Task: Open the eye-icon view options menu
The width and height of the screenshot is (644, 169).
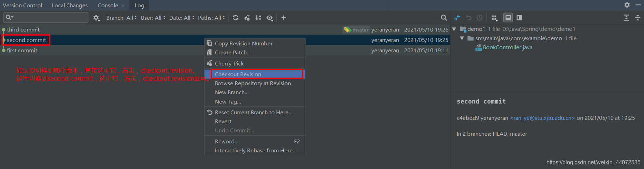Action: point(270,18)
